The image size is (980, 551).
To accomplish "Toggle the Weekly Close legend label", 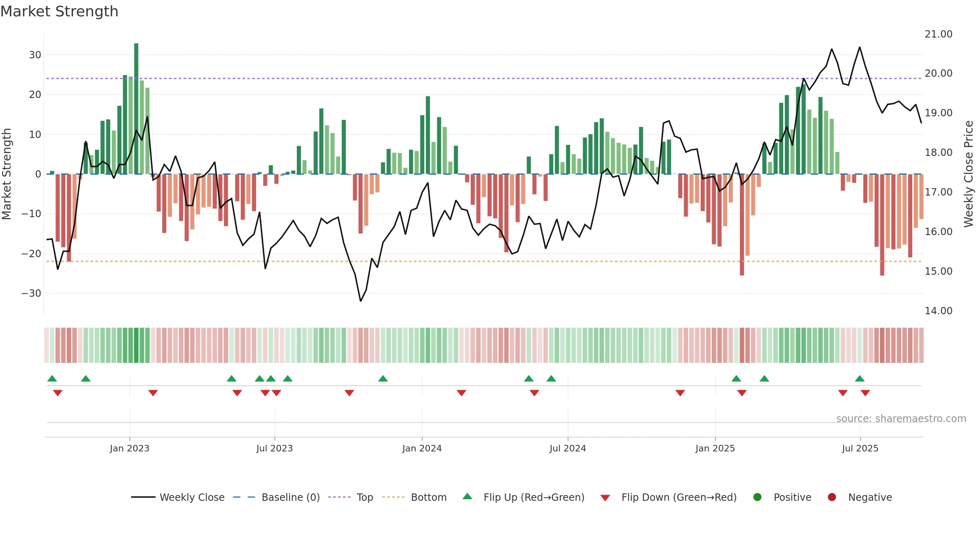I will click(192, 498).
